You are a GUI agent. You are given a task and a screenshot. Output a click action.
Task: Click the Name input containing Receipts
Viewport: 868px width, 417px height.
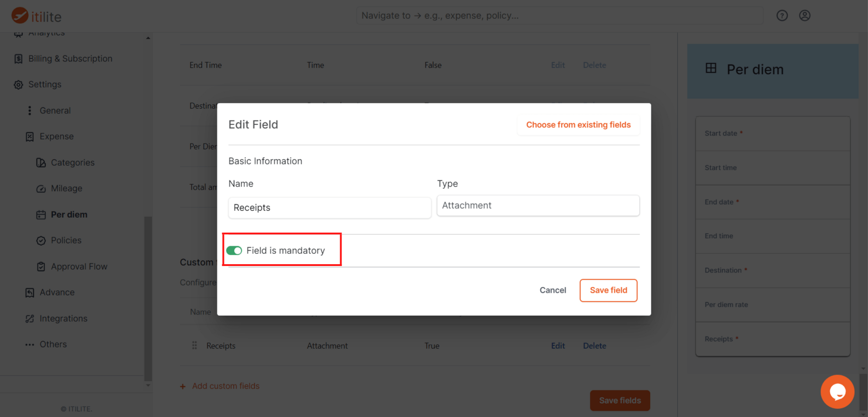pyautogui.click(x=329, y=208)
